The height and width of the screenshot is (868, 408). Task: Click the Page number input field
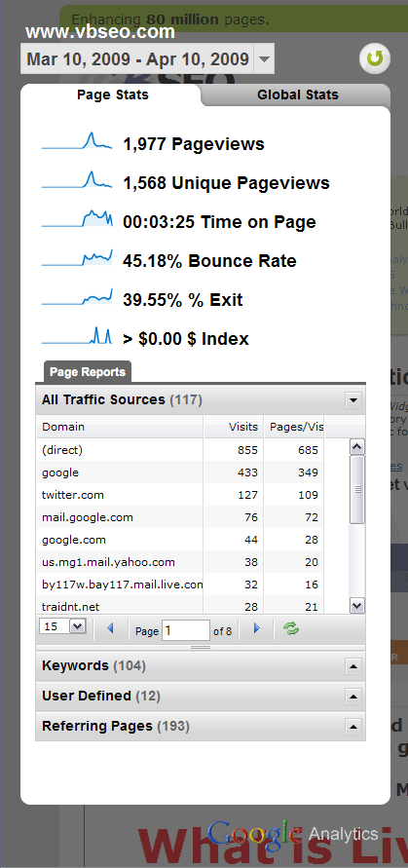pyautogui.click(x=185, y=630)
